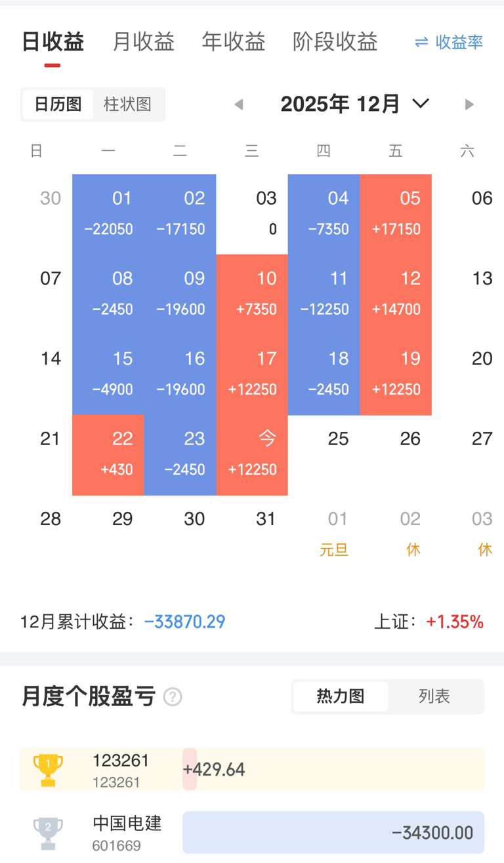This screenshot has width=504, height=863.
Task: Select December 01 with -22050 loss
Action: click(x=108, y=214)
